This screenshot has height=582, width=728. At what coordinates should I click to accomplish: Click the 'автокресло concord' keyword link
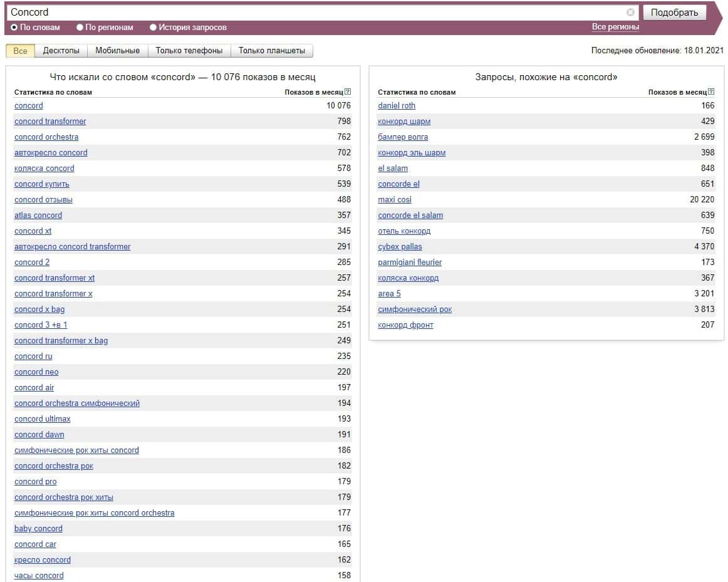pos(51,153)
